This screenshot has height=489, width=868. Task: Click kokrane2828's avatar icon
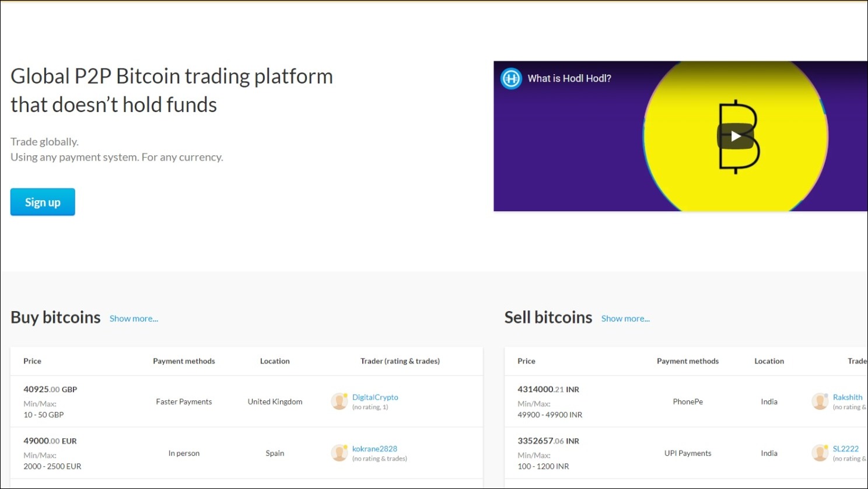coord(339,453)
